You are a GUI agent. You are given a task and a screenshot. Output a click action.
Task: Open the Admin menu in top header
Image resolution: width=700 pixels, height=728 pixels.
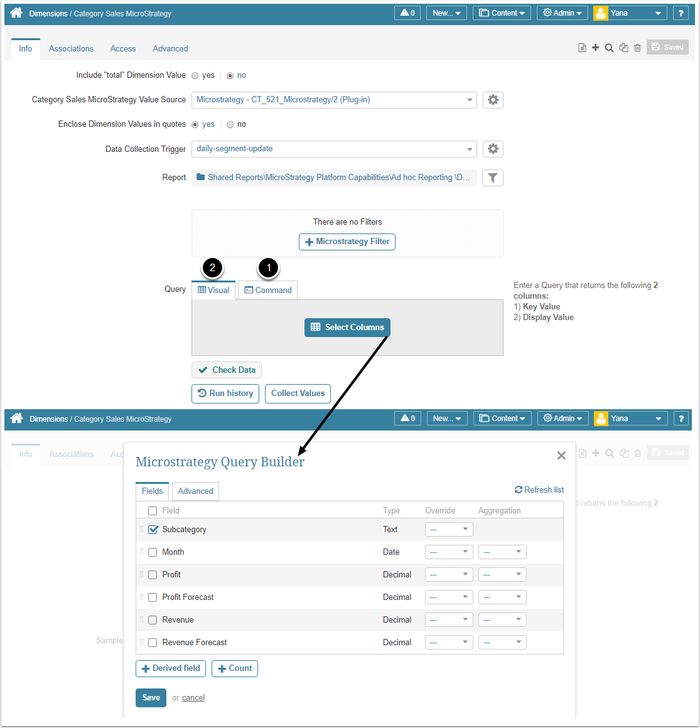(x=562, y=13)
